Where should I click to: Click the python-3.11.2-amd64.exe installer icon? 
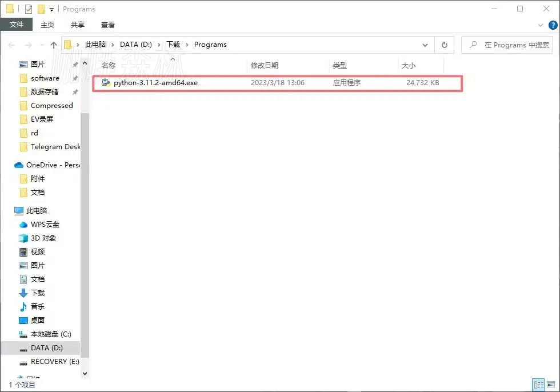coord(106,82)
